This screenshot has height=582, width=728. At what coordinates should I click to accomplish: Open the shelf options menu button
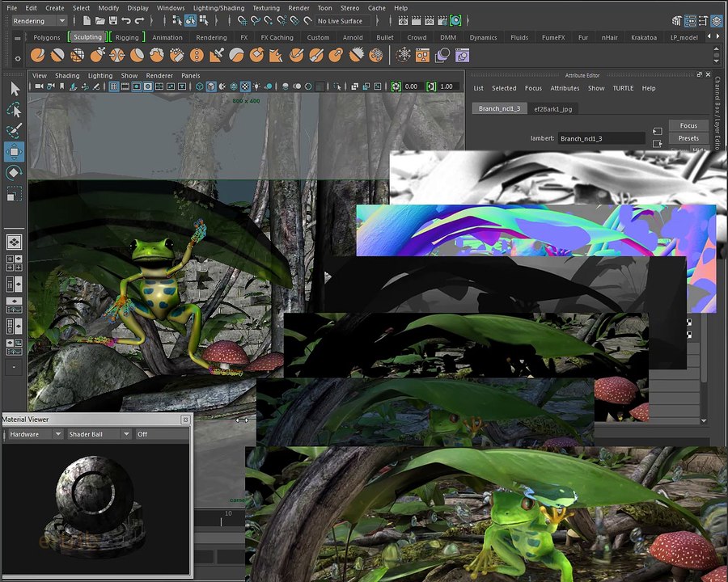tap(18, 58)
